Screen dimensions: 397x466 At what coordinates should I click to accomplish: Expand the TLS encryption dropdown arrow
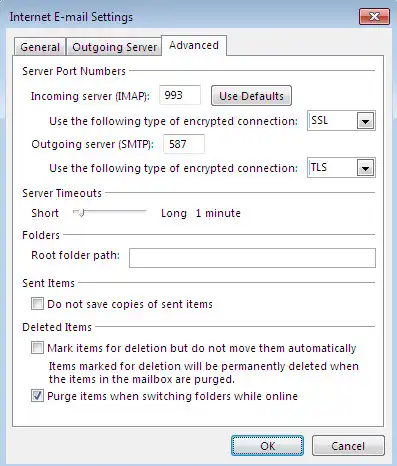(x=365, y=168)
